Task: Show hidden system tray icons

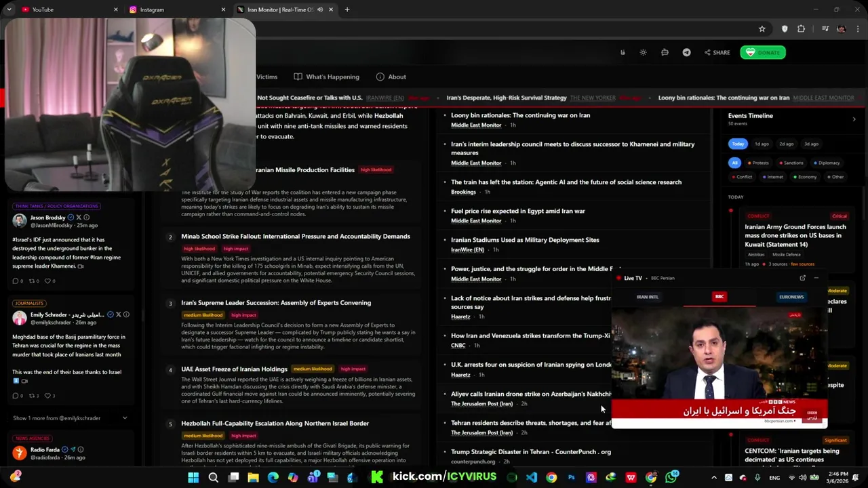Action: pos(713,477)
